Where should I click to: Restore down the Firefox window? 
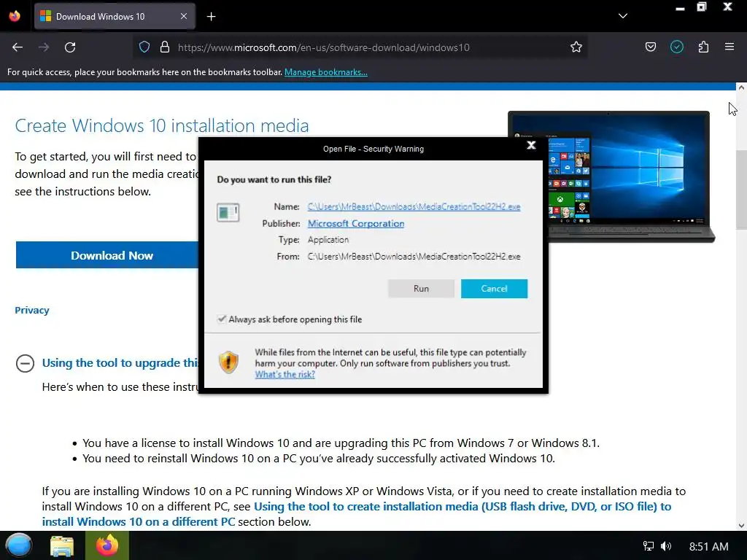click(x=702, y=7)
